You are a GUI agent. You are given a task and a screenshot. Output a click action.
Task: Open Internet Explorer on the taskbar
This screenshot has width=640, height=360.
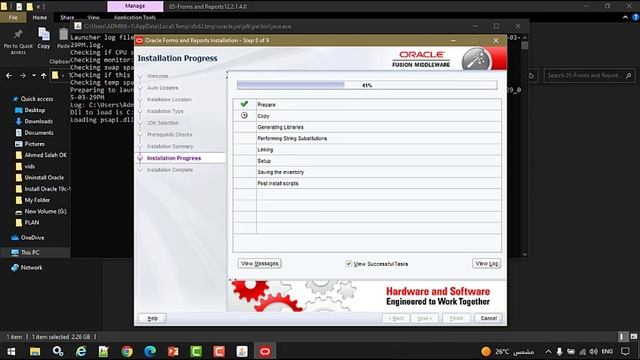point(81,351)
